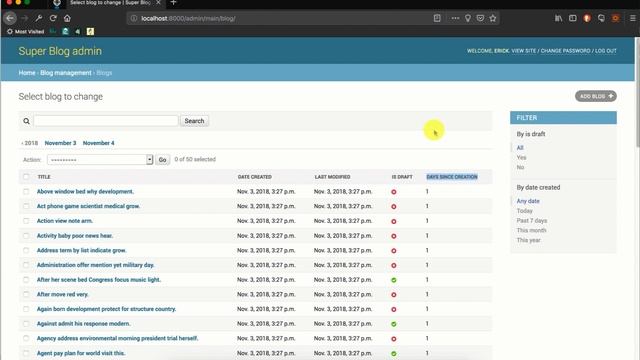
Task: Open Blog management breadcrumb link
Action: coord(66,73)
